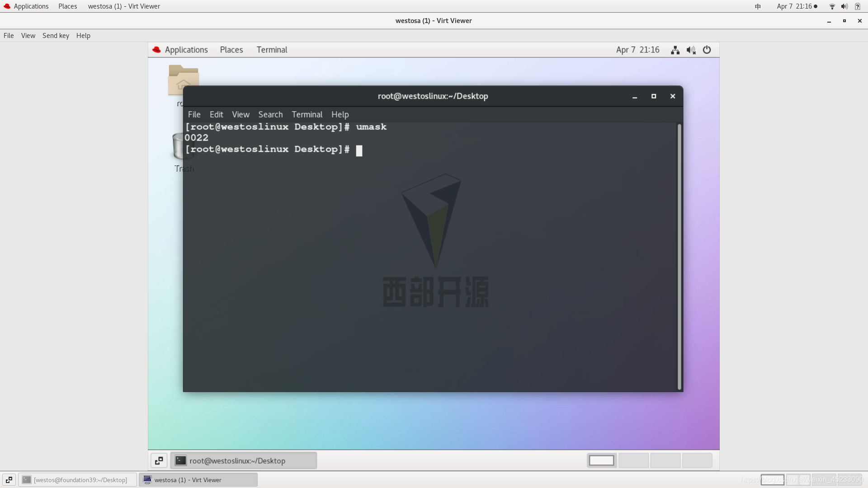868x488 pixels.
Task: Open host westosa (1) - Virt Viewer app menu
Action: 124,6
